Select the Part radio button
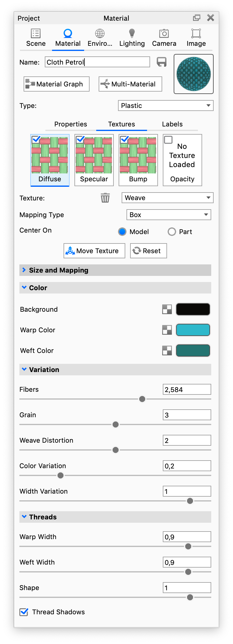The image size is (233, 644). pos(172,232)
